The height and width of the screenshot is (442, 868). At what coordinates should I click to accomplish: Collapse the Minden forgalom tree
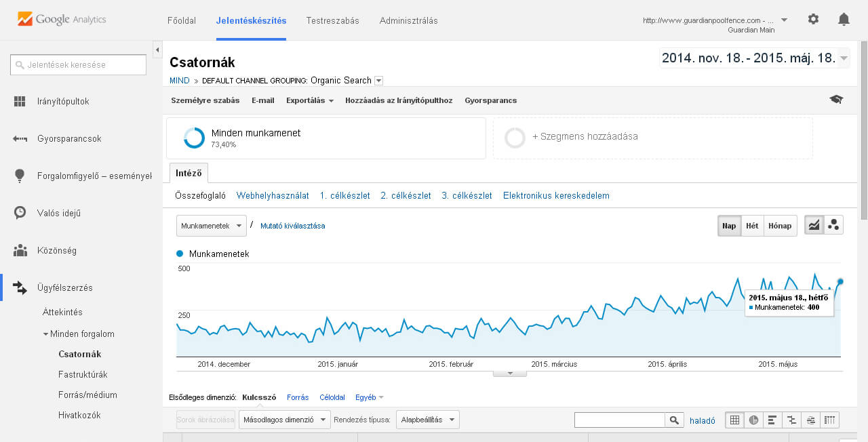(x=45, y=334)
